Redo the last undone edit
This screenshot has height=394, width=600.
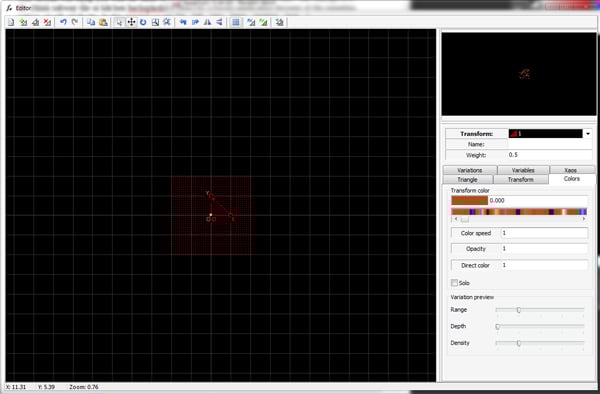pyautogui.click(x=75, y=22)
